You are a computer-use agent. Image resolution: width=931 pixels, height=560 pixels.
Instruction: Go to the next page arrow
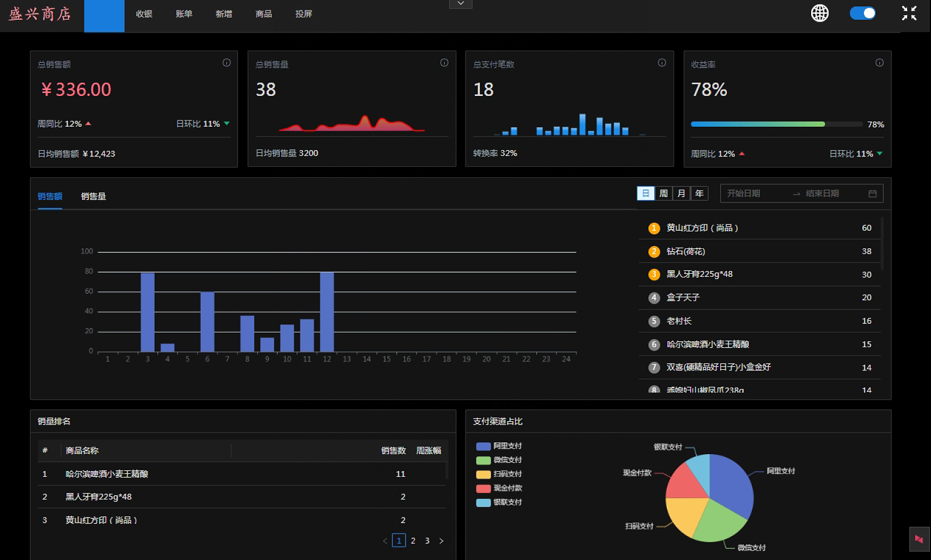[x=442, y=541]
